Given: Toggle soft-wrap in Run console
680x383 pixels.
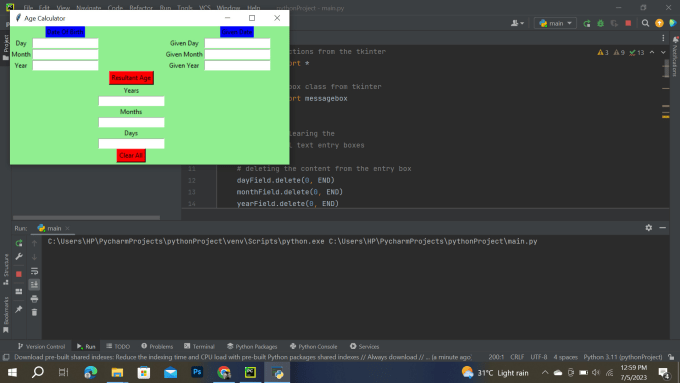Looking at the screenshot, I should [34, 272].
